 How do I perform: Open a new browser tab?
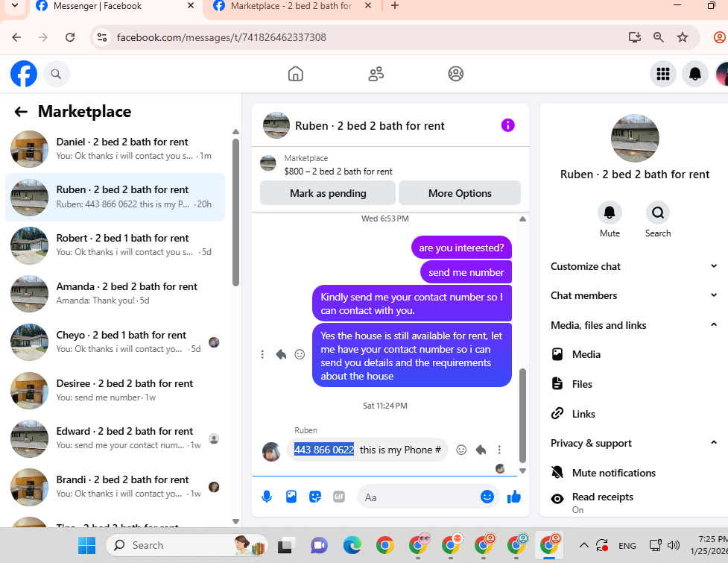tap(395, 5)
